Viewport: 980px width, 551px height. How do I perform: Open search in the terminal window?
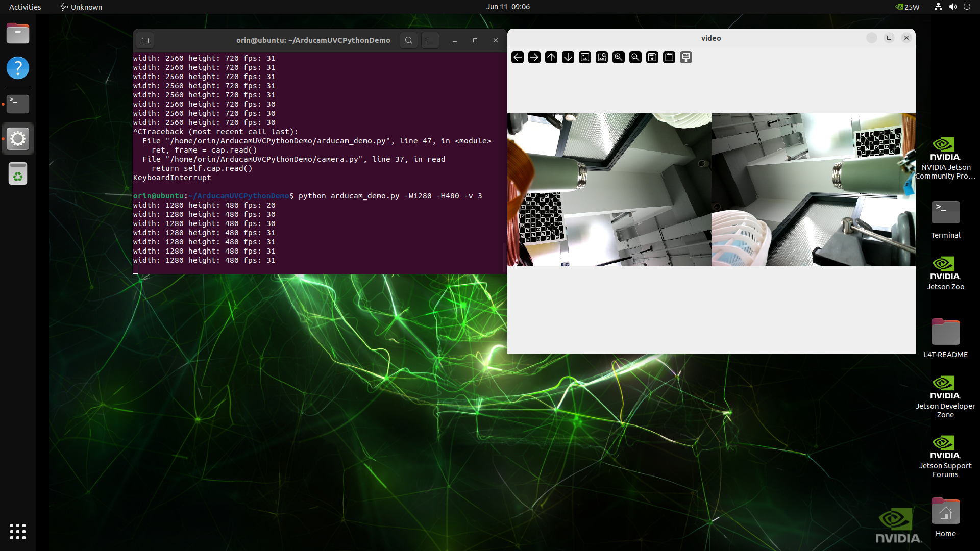coord(409,40)
